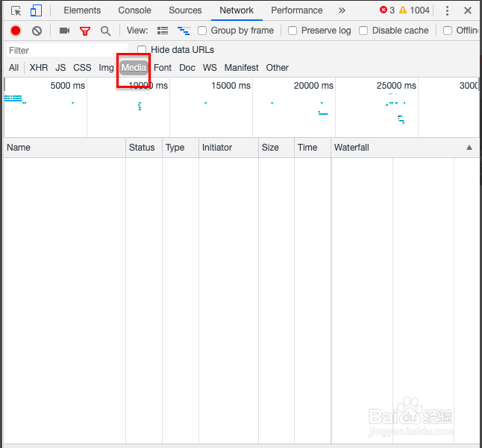
Task: Switch to large request rows view icon
Action: [163, 31]
